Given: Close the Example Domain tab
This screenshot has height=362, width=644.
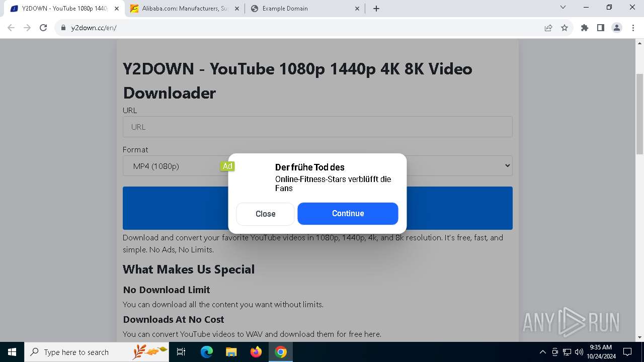Looking at the screenshot, I should point(357,9).
